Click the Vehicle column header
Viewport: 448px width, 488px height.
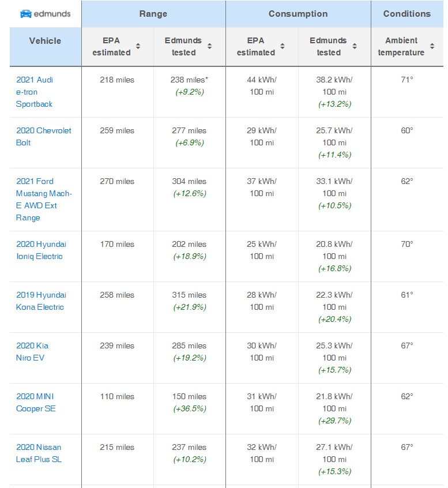coord(46,41)
